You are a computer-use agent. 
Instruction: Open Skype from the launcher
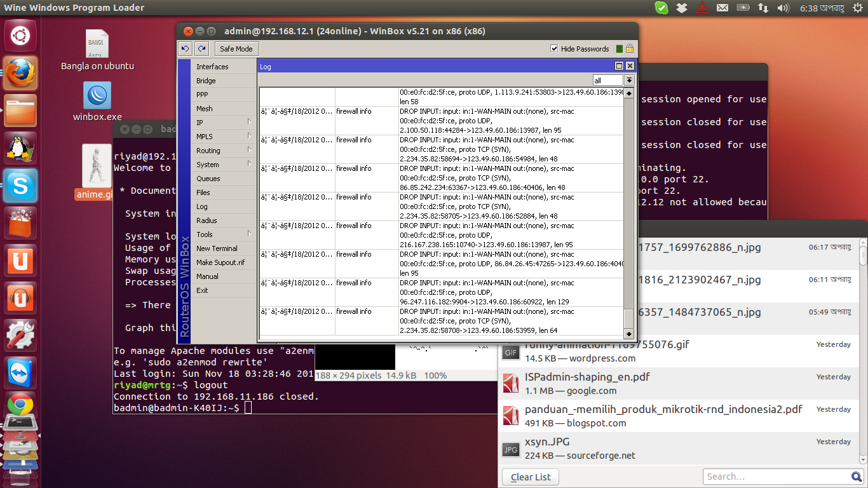click(x=21, y=186)
